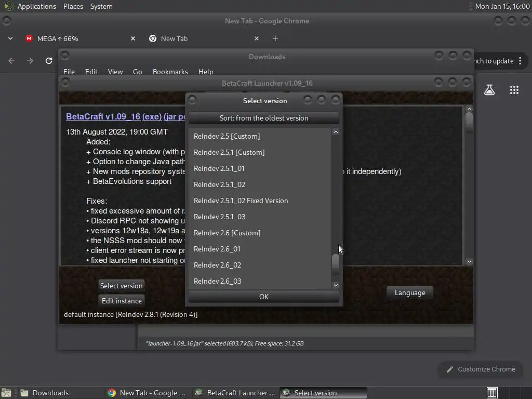Click BetaCraft Launcher window menu button
The height and width of the screenshot is (399, 532).
65,82
